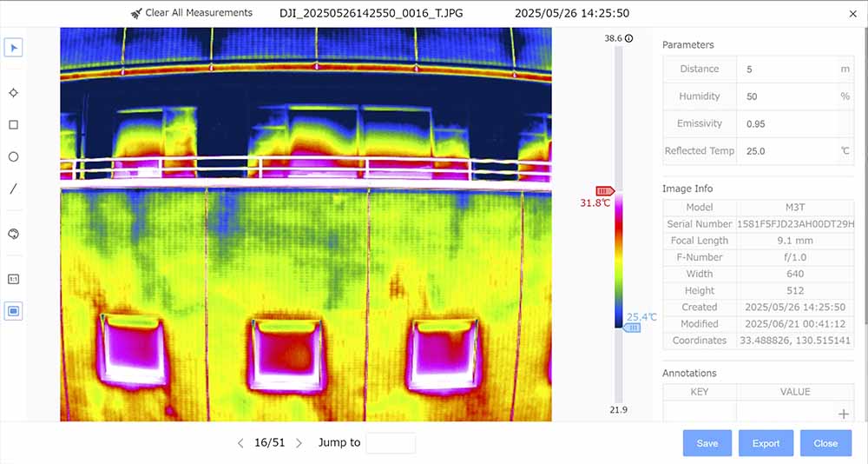Image resolution: width=868 pixels, height=464 pixels.
Task: Click Clear All Measurements
Action: coord(191,13)
